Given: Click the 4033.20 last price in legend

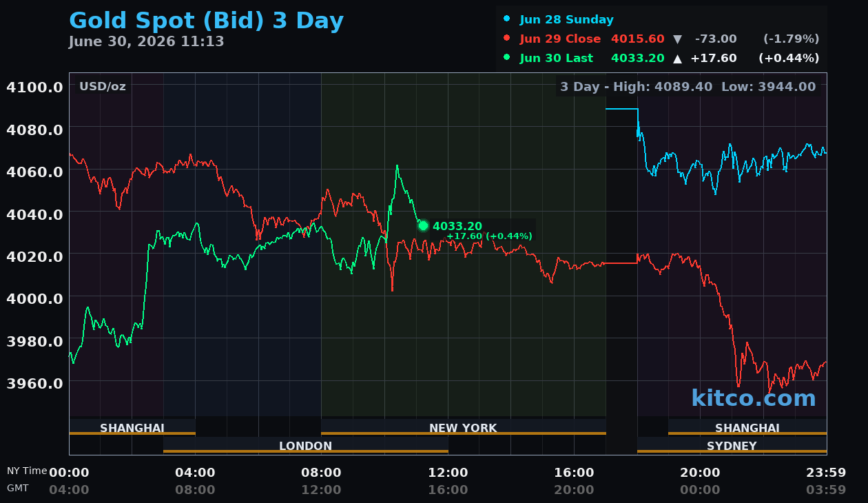Looking at the screenshot, I should (638, 59).
